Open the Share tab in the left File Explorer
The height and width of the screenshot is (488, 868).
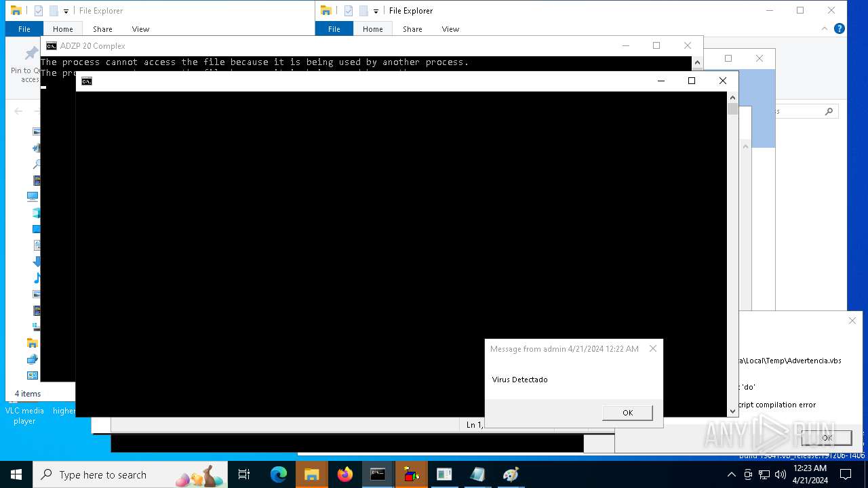point(102,29)
